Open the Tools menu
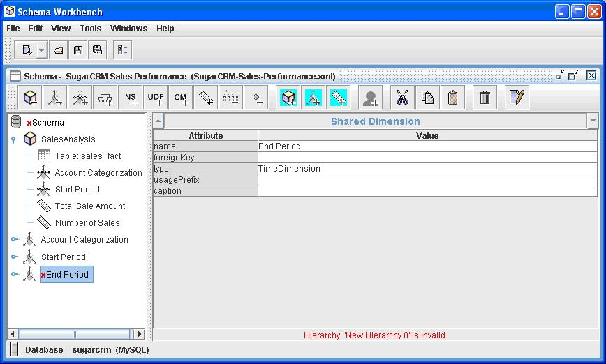This screenshot has height=364, width=606. pos(90,29)
